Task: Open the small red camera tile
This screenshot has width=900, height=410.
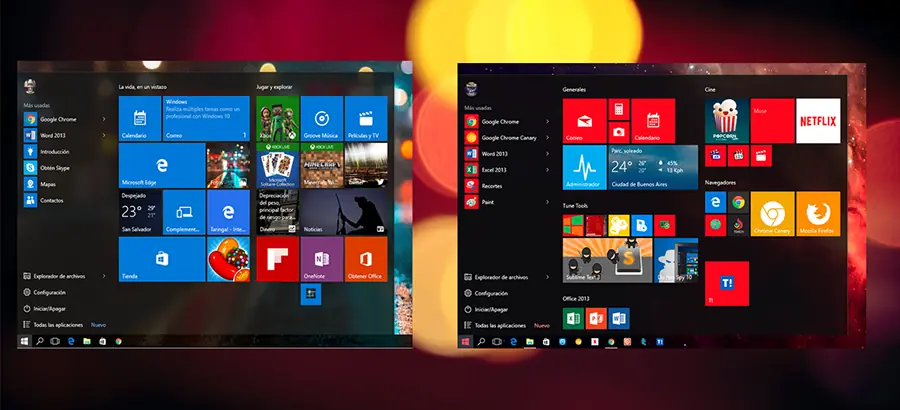Action: [x=619, y=132]
